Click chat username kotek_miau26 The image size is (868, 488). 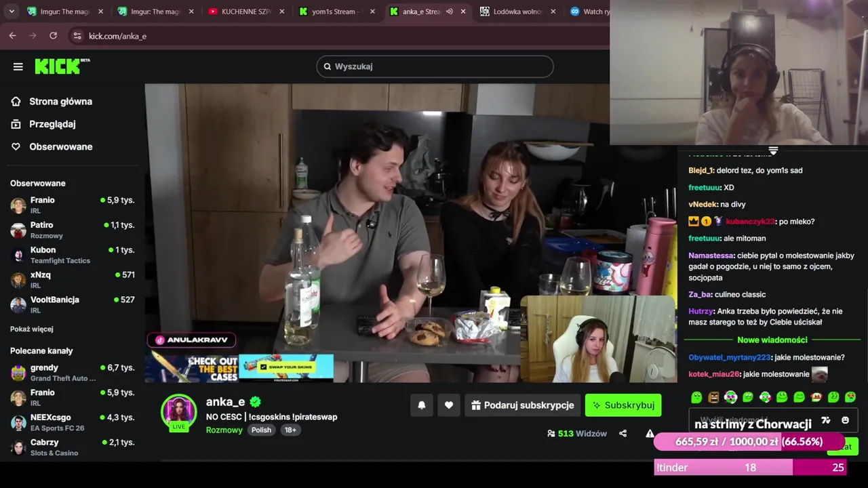(713, 374)
